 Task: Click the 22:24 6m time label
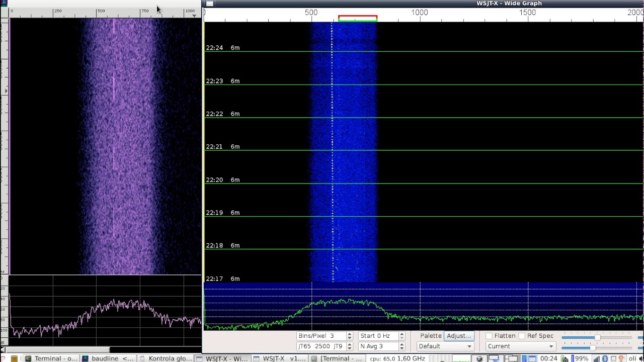pos(223,48)
